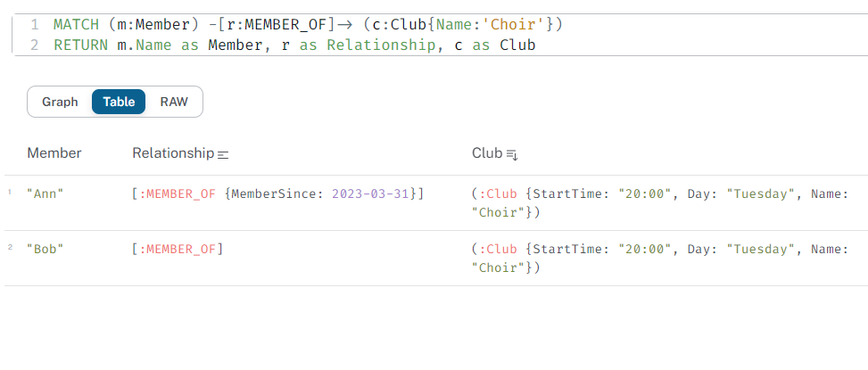This screenshot has height=370, width=868.
Task: Click editor line number 1
Action: pos(35,24)
